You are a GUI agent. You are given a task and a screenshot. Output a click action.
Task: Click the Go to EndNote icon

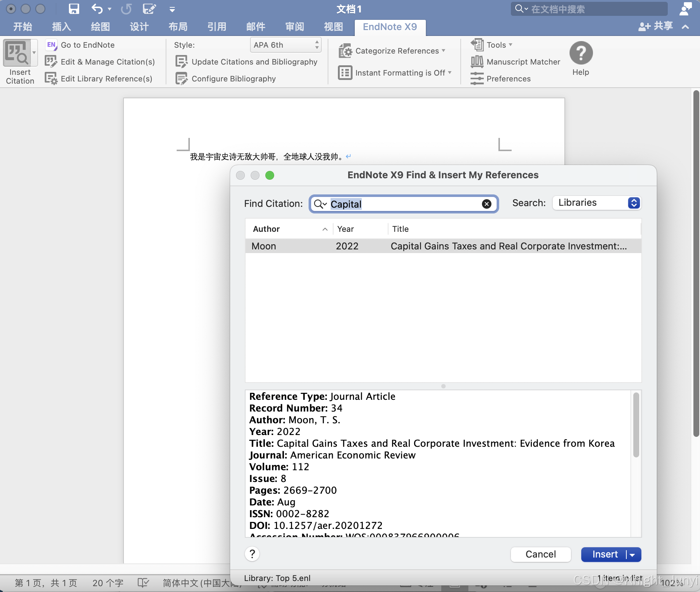51,45
